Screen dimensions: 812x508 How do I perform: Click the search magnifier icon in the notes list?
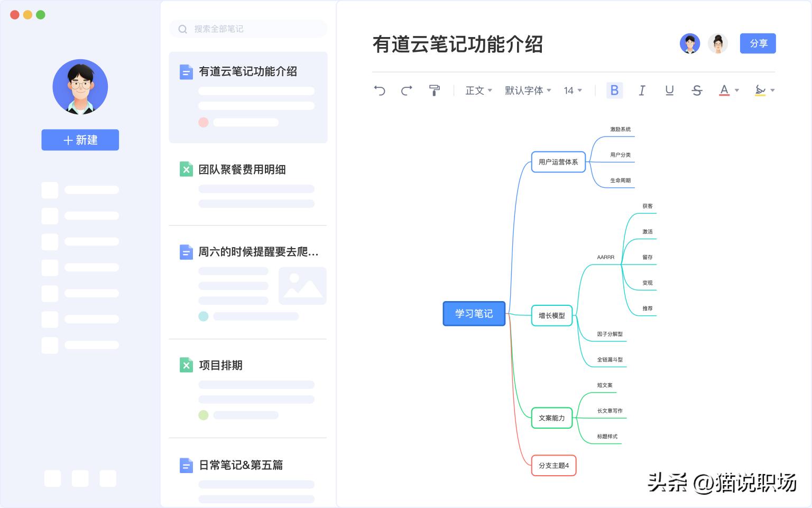click(182, 29)
